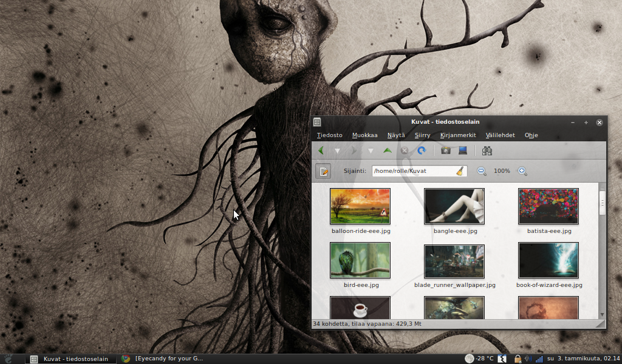
Task: Click the book-of-wizard-eee.jpg file name
Action: pos(549,285)
